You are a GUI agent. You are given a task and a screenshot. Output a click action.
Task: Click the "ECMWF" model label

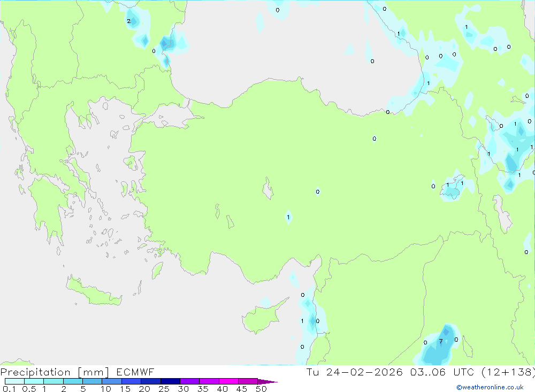[x=135, y=372]
